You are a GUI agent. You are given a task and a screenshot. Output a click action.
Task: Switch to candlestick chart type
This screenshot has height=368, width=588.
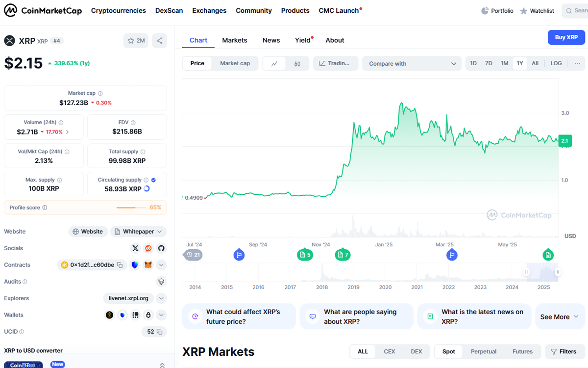click(x=297, y=63)
